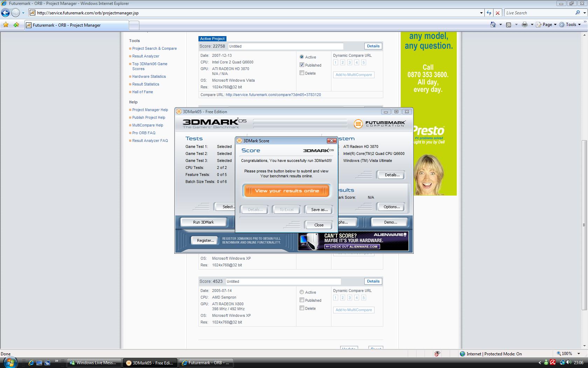Click Dynamic Compare URL slot 5 for score 4523
Viewport: 588px width, 368px height.
363,298
